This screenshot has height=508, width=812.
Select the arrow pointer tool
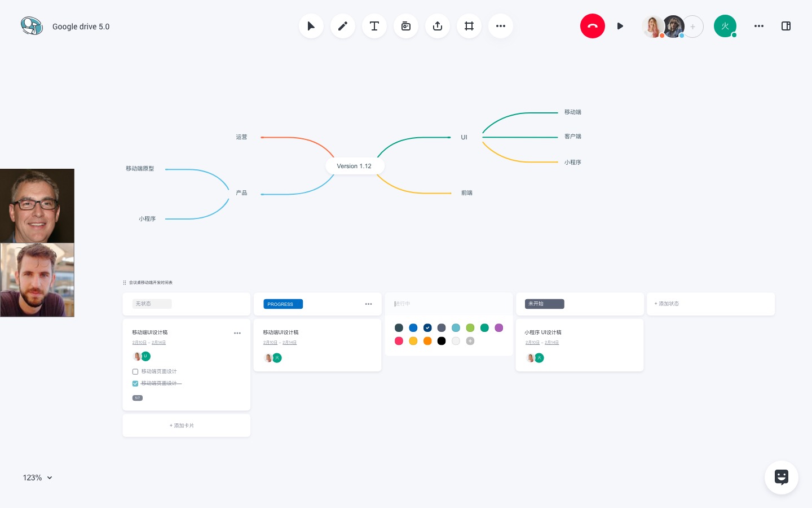311,26
